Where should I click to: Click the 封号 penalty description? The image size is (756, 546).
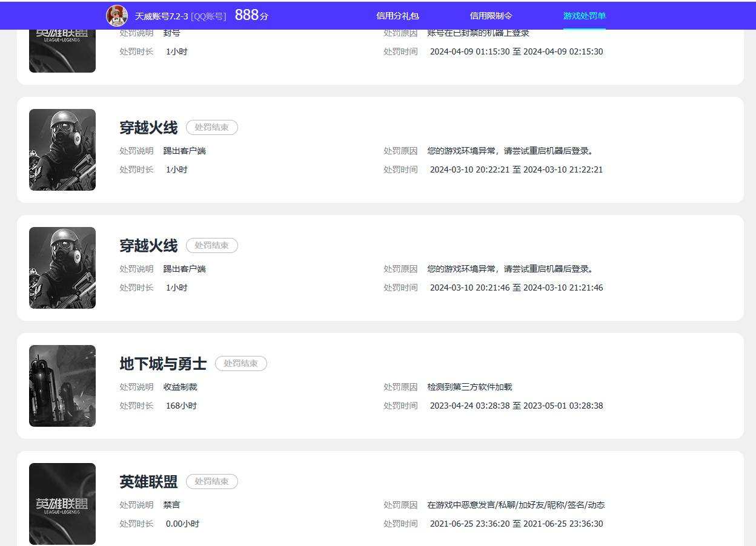pos(172,33)
